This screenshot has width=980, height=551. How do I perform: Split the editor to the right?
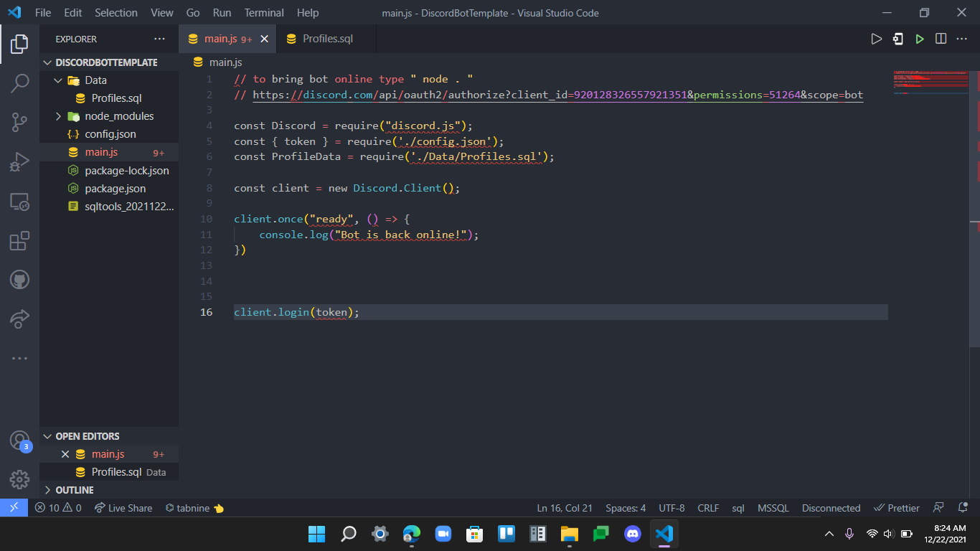coord(941,39)
